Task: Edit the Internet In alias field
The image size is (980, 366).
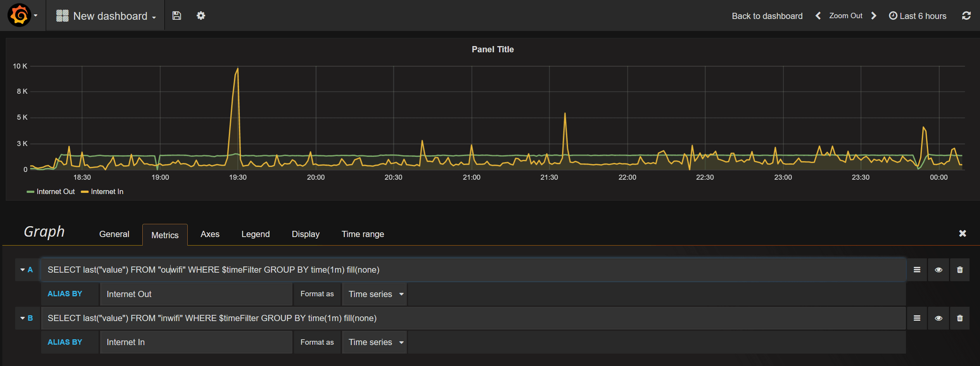Action: pyautogui.click(x=196, y=342)
